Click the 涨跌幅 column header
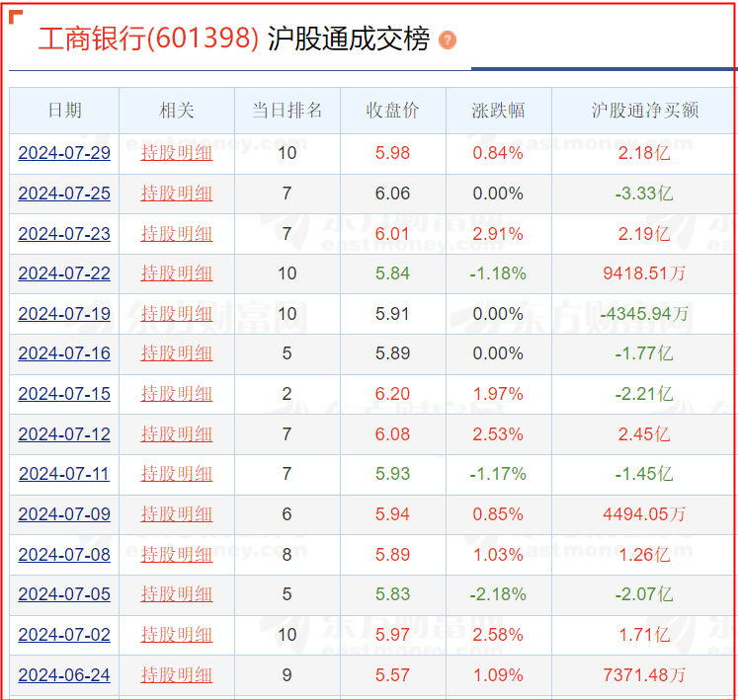This screenshot has height=700, width=738. pyautogui.click(x=499, y=111)
